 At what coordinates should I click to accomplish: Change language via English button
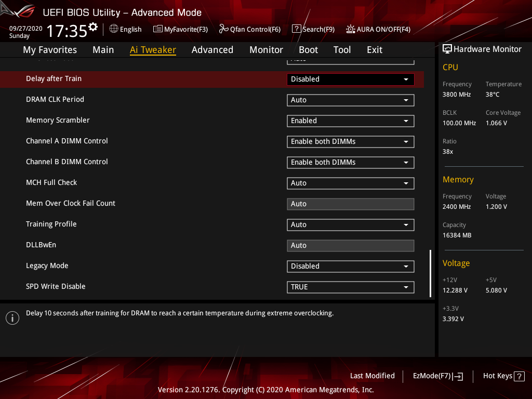(126, 29)
